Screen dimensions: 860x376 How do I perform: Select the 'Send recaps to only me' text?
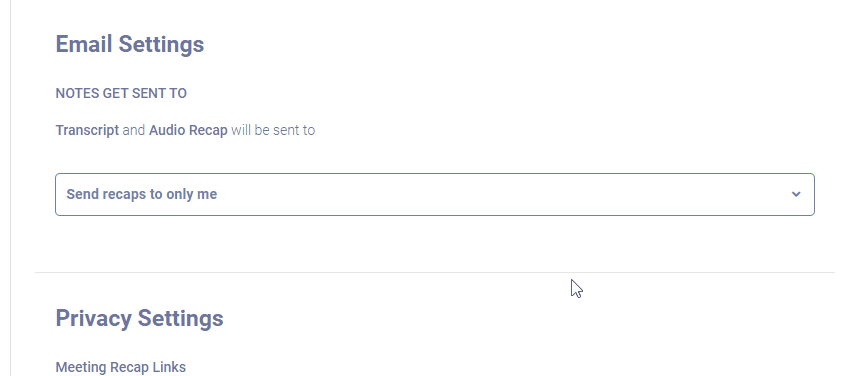142,195
